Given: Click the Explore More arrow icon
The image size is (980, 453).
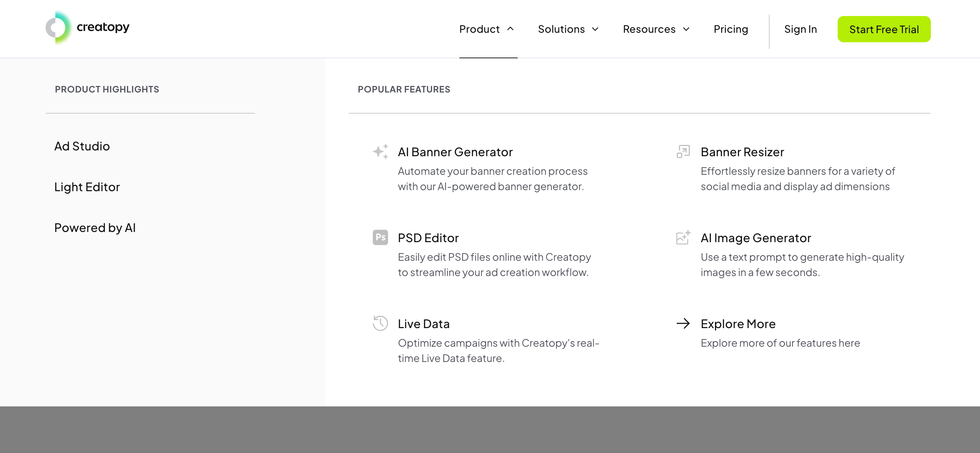Looking at the screenshot, I should click(x=683, y=323).
